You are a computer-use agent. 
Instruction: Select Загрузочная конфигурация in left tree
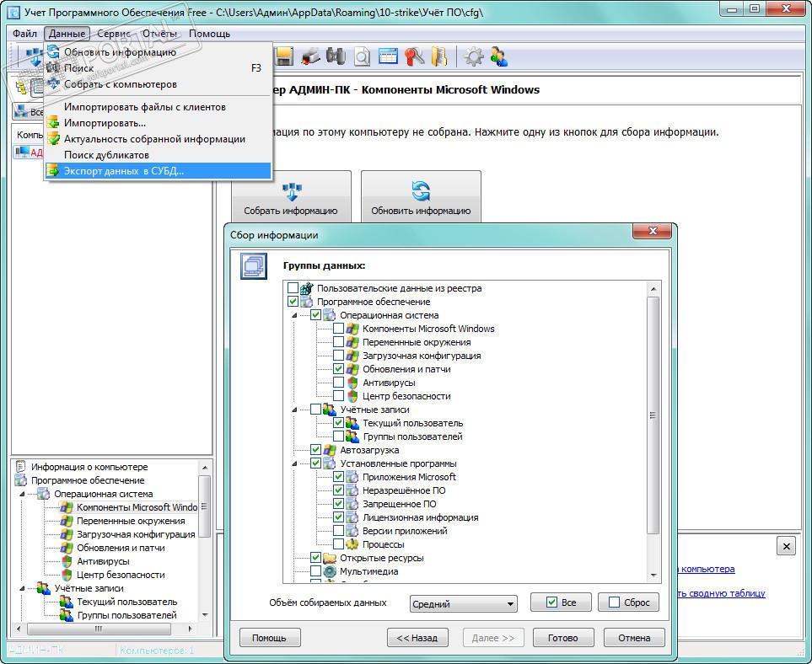pyautogui.click(x=136, y=534)
